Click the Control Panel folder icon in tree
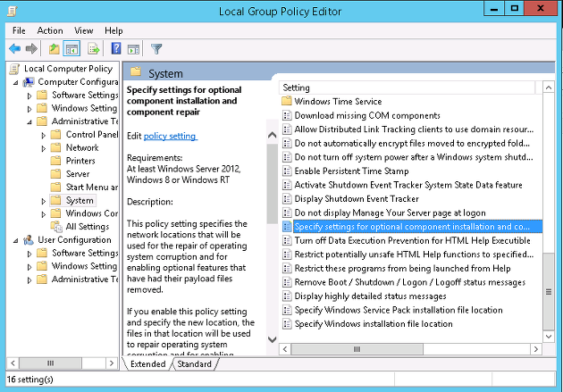This screenshot has width=563, height=392. [55, 134]
